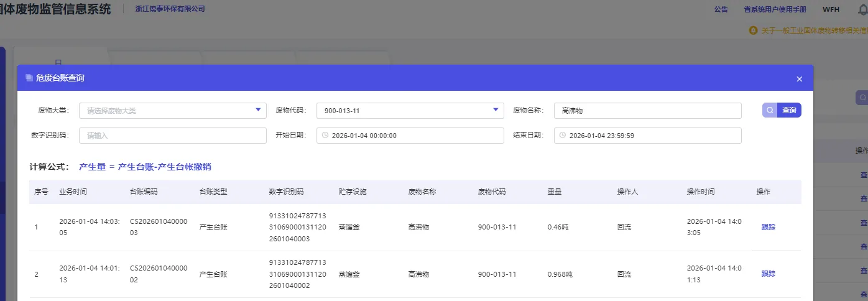Viewport: 868px width, 301px height.
Task: Click the clock icon in 开始日期
Action: coord(325,136)
